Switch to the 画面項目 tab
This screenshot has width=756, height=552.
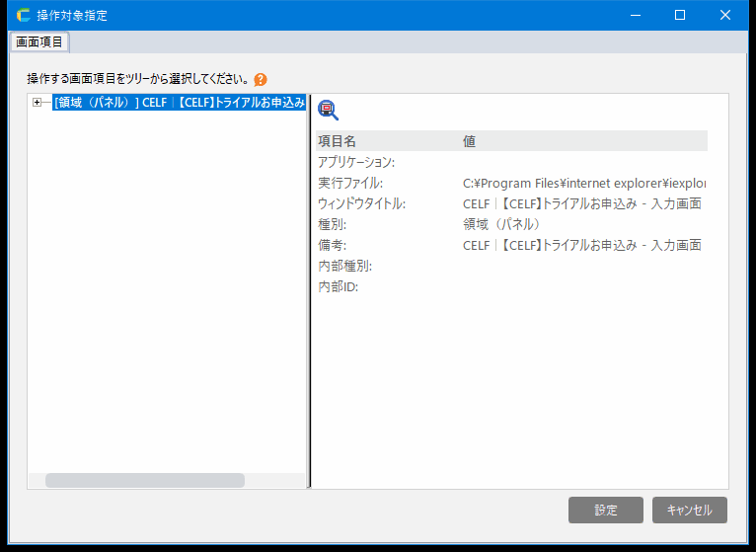coord(39,42)
